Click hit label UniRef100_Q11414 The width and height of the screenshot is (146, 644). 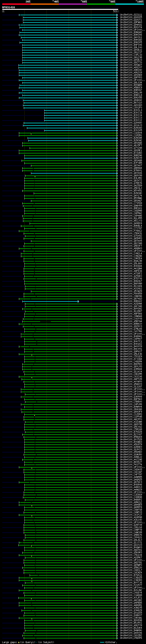(131, 371)
